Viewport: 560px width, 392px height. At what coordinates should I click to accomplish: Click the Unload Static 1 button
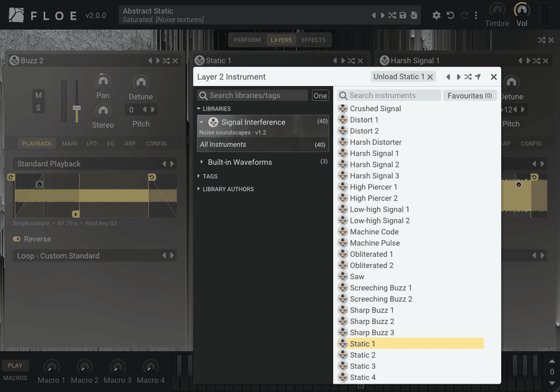click(403, 77)
